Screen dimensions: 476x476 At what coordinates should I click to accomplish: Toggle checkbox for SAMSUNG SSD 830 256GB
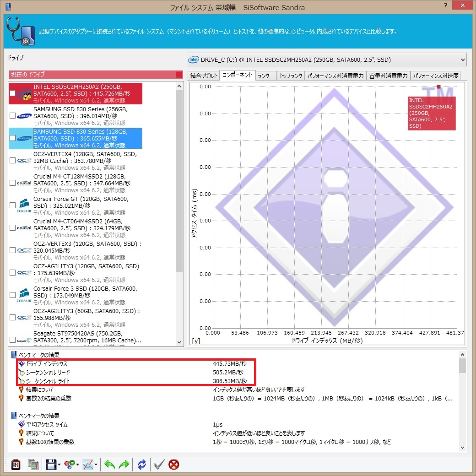[12, 116]
